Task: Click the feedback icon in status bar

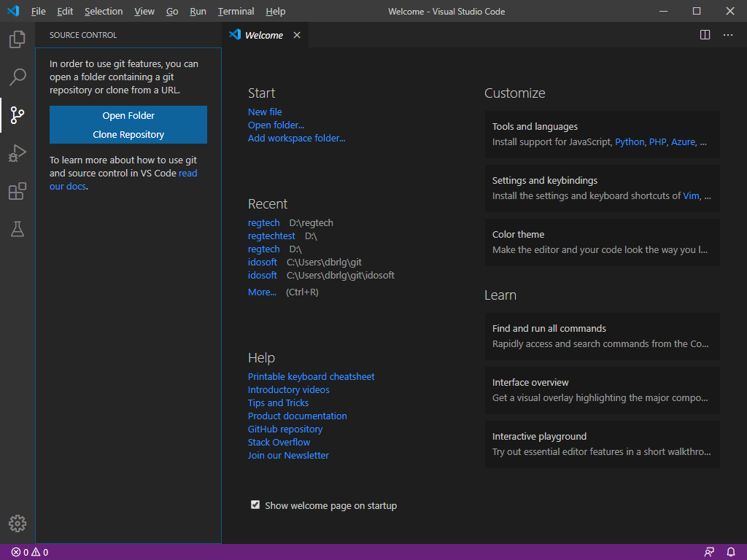Action: (709, 553)
